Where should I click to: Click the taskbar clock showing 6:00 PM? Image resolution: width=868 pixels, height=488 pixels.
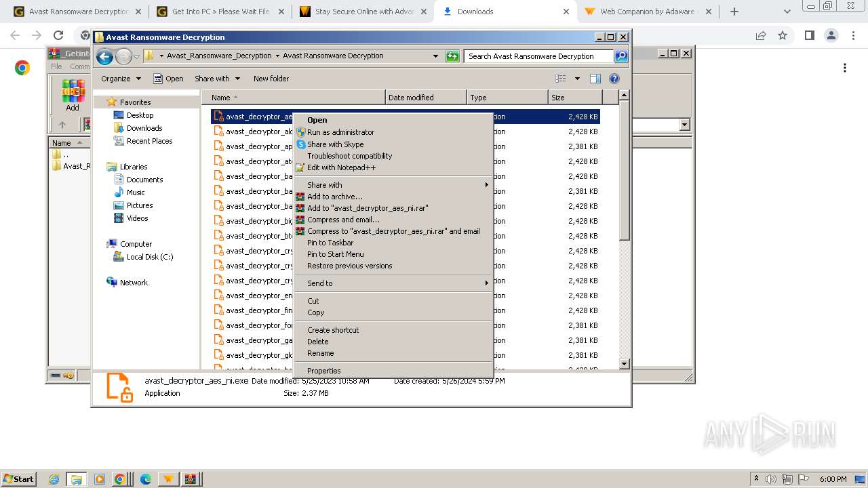(x=833, y=479)
